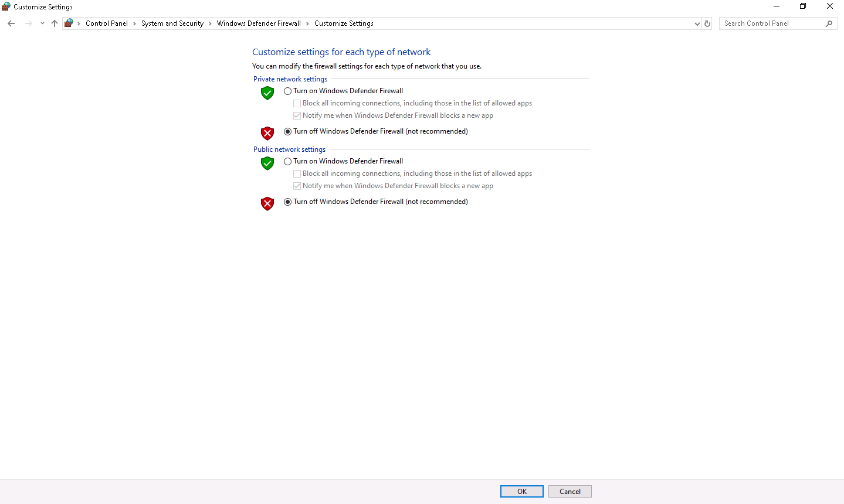Go to System and Security breadcrumb
This screenshot has width=844, height=504.
172,23
